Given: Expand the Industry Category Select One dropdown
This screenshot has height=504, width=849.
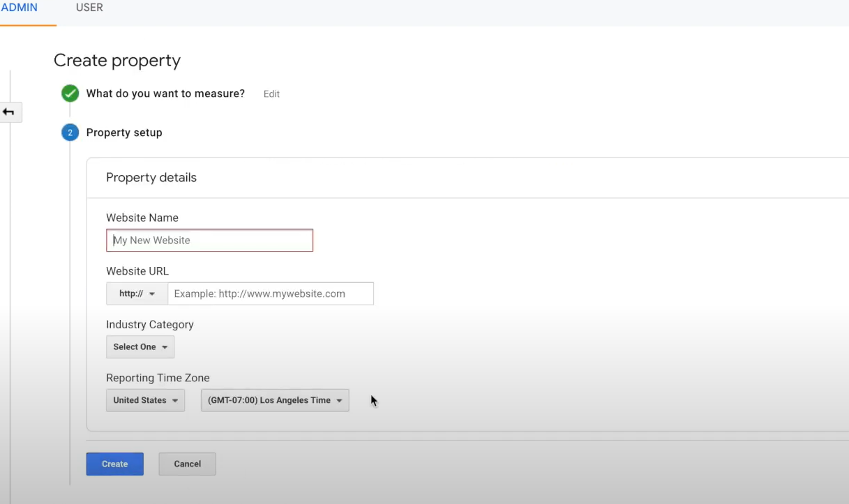Looking at the screenshot, I should click(140, 347).
